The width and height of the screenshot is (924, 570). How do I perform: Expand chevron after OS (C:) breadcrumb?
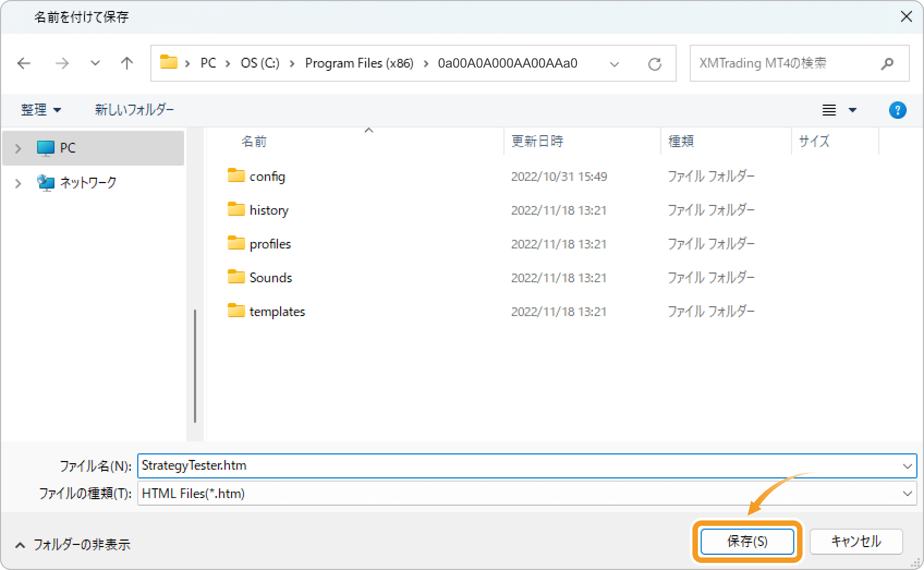point(292,64)
